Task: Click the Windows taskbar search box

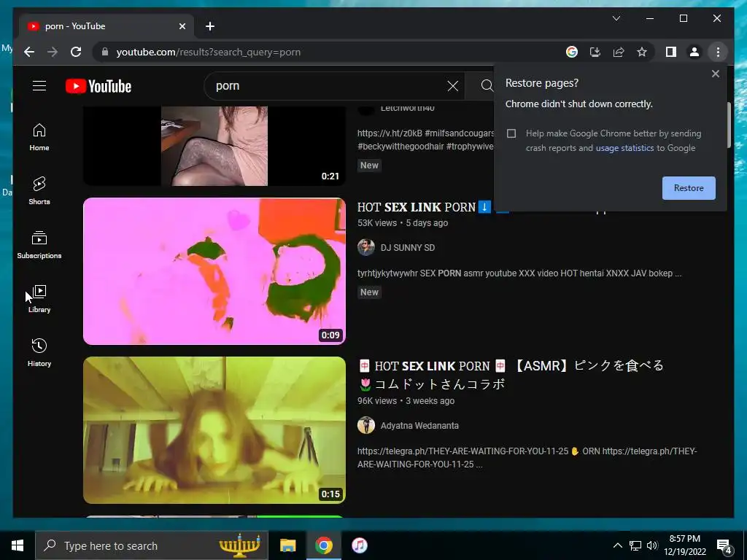Action: pyautogui.click(x=152, y=545)
